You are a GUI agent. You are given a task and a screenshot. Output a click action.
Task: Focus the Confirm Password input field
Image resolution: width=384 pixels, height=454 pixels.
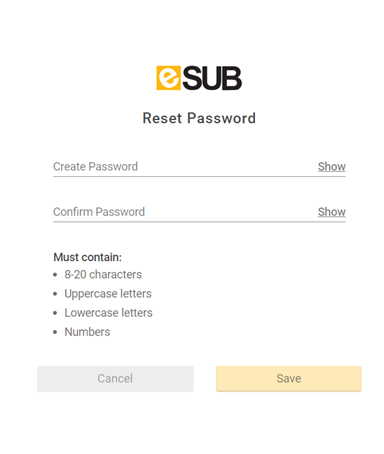183,212
